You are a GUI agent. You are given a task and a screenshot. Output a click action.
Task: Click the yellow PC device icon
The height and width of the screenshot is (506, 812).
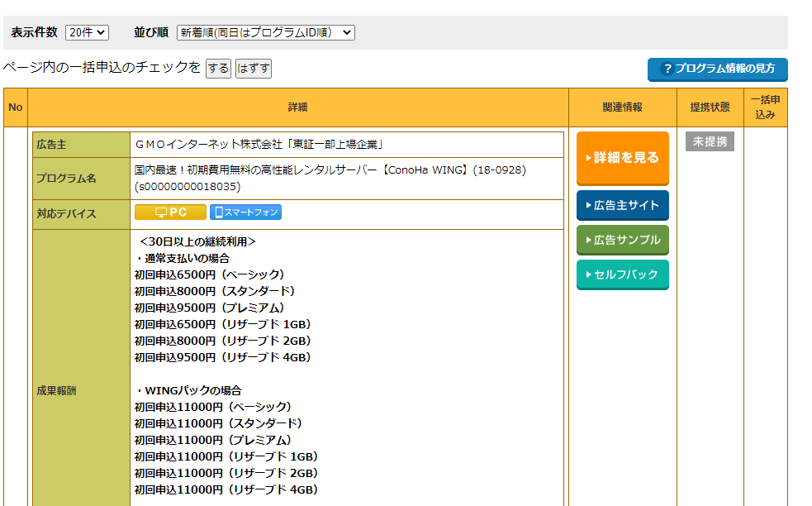point(169,212)
